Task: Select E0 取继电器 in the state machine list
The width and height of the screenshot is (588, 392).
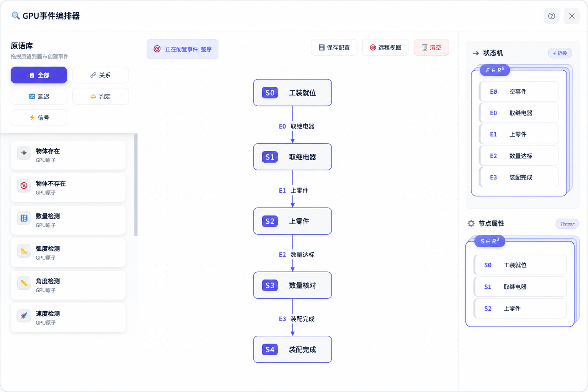Action: click(519, 113)
